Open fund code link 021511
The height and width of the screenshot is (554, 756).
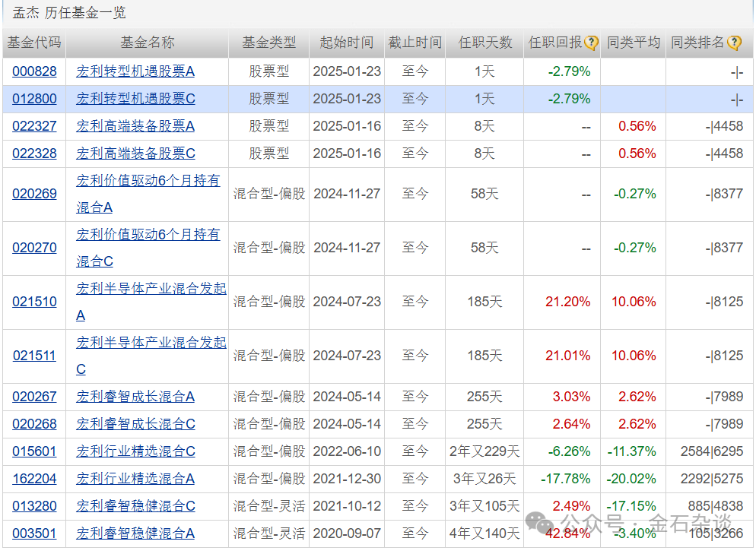[x=34, y=356]
